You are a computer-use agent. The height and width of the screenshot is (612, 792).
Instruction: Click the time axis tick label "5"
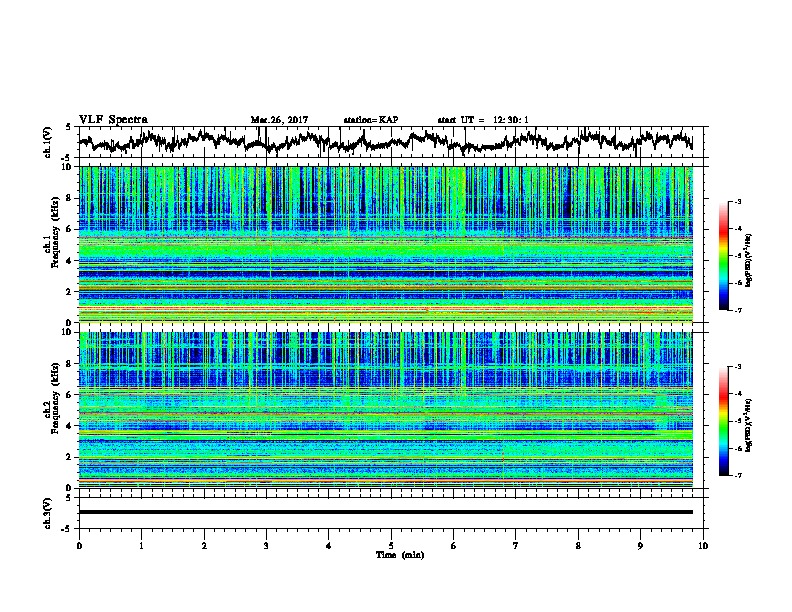(x=391, y=546)
